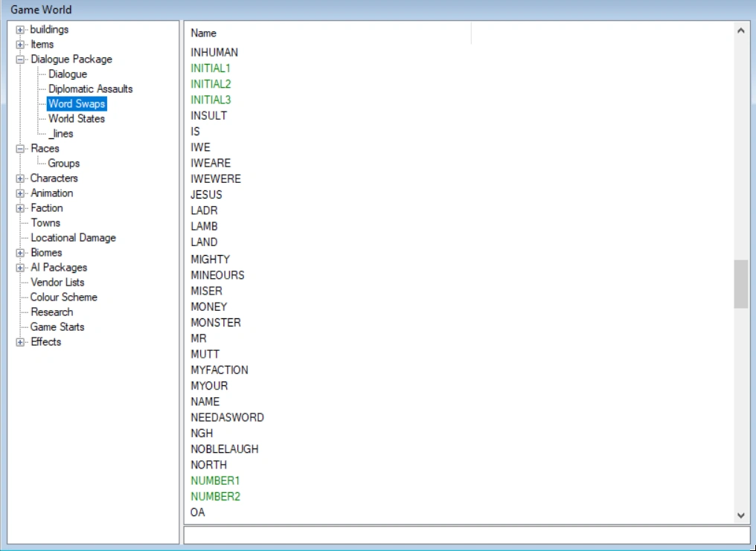The width and height of the screenshot is (756, 551).
Task: Expand the Faction tree node
Action: [x=20, y=208]
